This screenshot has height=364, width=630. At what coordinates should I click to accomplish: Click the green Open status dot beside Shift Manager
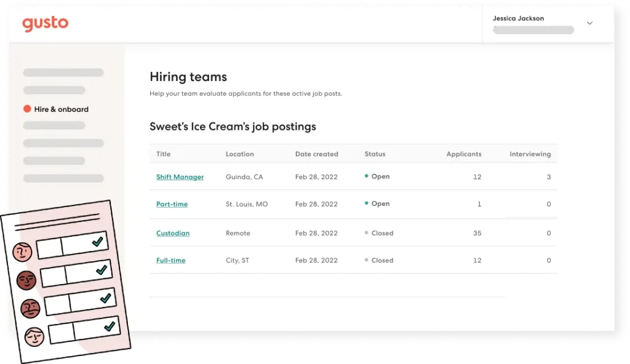(x=365, y=176)
